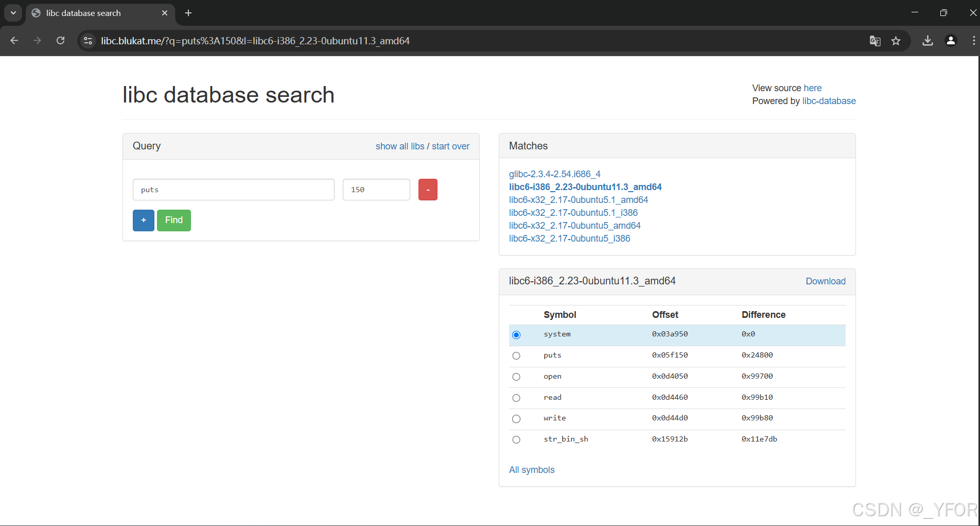
Task: Open browser downloads from the toolbar icon
Action: click(x=928, y=41)
